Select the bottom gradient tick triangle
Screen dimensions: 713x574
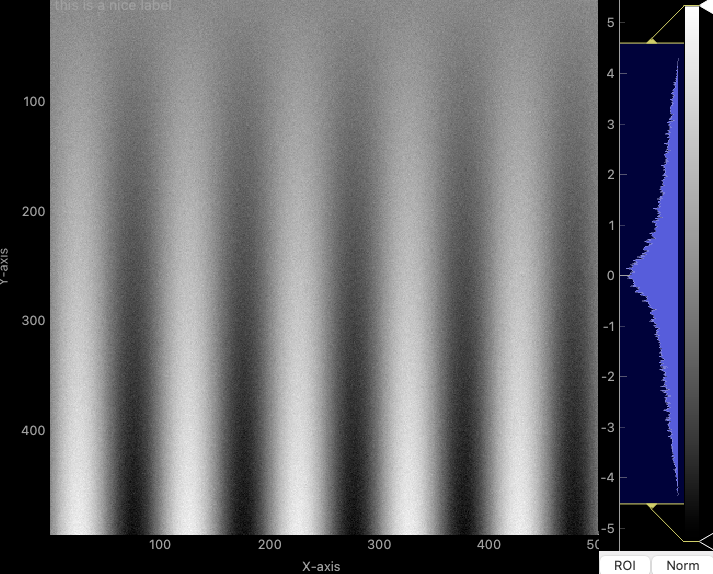pyautogui.click(x=706, y=542)
